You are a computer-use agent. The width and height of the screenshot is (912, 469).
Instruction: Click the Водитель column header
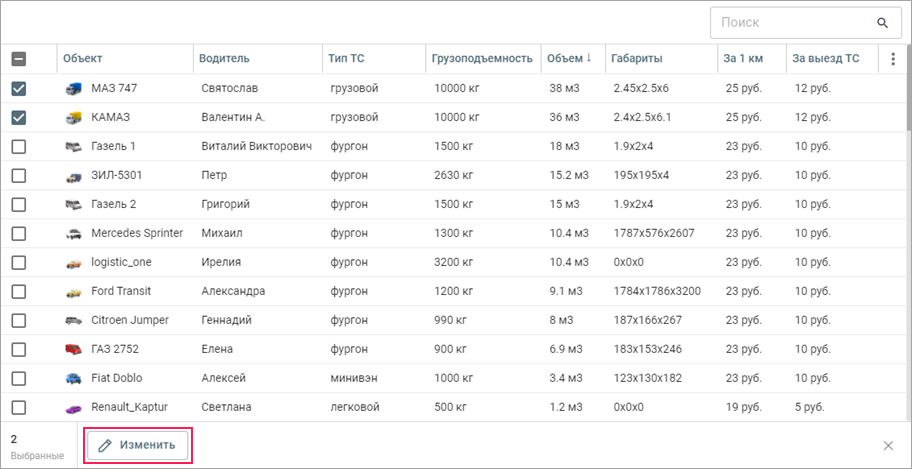point(224,58)
